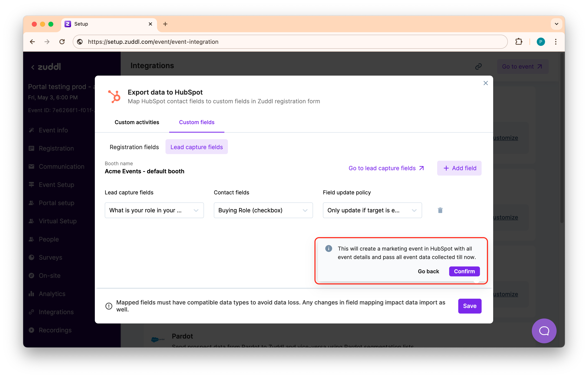Select the Registration fields sub-tab
The image size is (588, 378).
pos(134,147)
